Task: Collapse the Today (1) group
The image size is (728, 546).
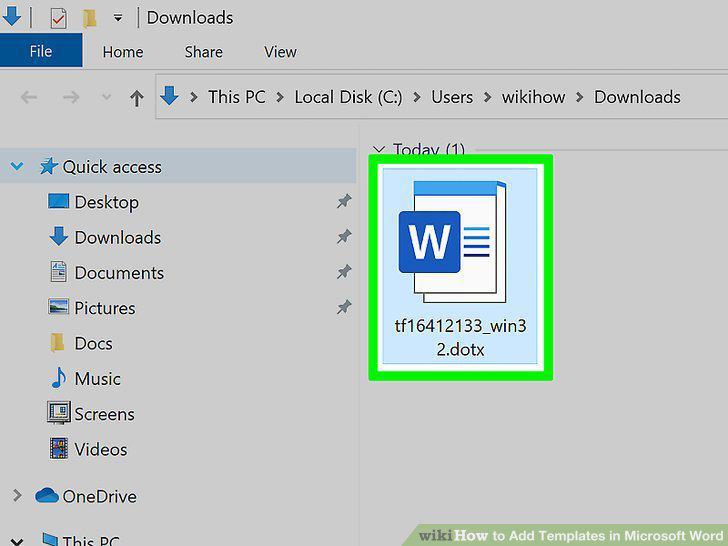Action: (x=379, y=150)
